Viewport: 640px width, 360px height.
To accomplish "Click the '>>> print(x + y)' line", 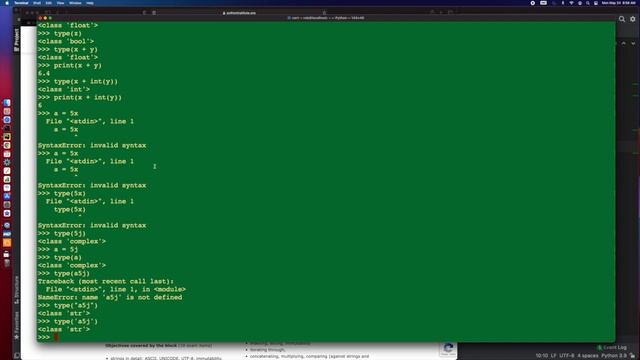I will click(70, 65).
